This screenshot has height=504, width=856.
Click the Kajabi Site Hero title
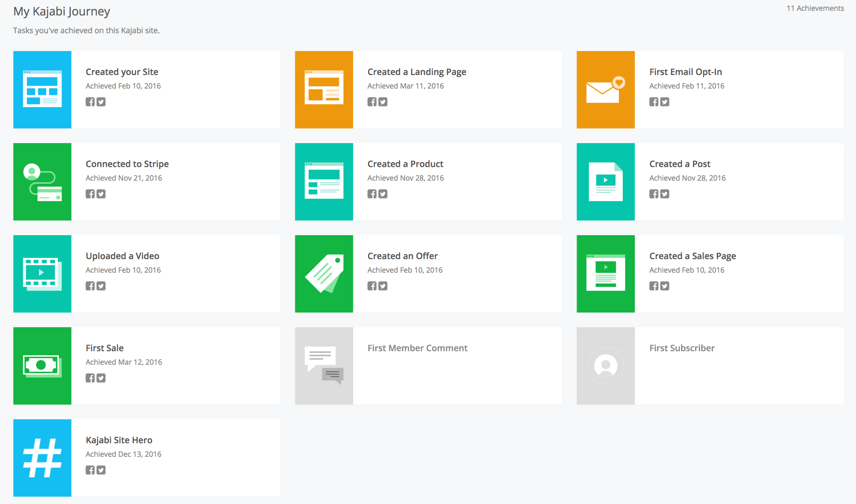119,440
